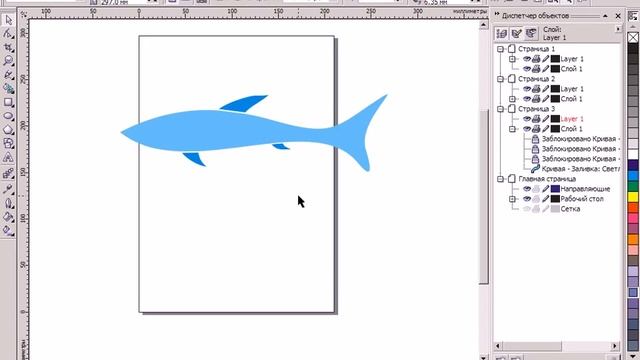This screenshot has height=360, width=640.
Task: Collapse the Страница 1 tree node
Action: pyautogui.click(x=500, y=49)
